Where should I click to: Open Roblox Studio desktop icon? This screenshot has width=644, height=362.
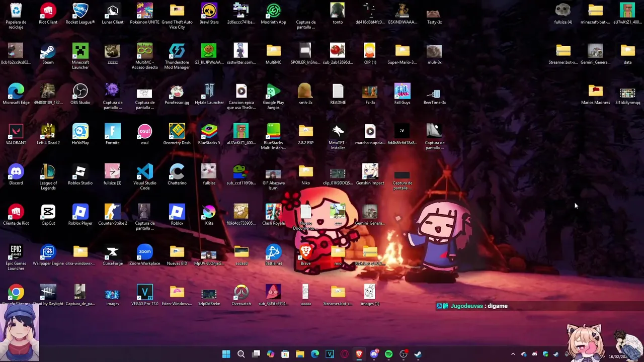pyautogui.click(x=80, y=174)
